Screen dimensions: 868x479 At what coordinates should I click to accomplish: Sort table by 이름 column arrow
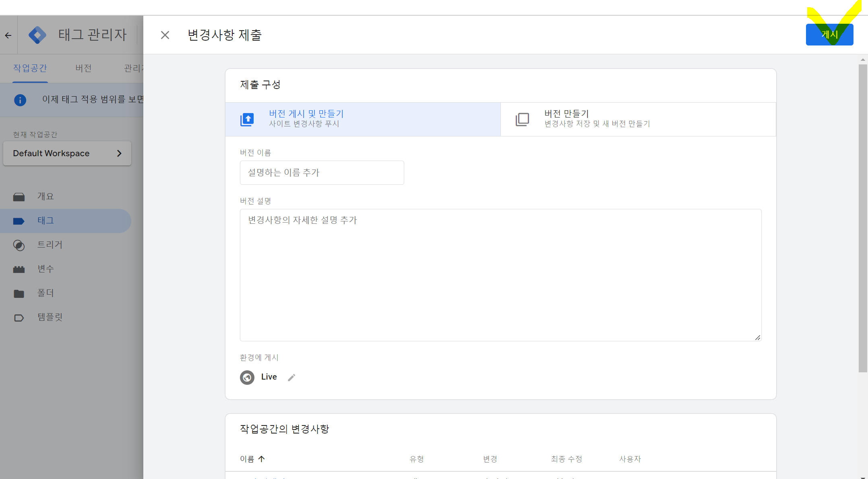coord(261,459)
